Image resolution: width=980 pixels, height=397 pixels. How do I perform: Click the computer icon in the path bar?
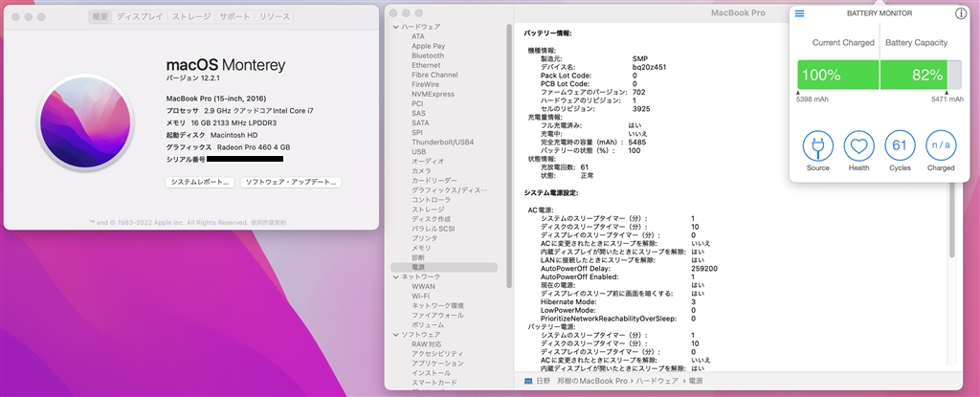pyautogui.click(x=528, y=381)
